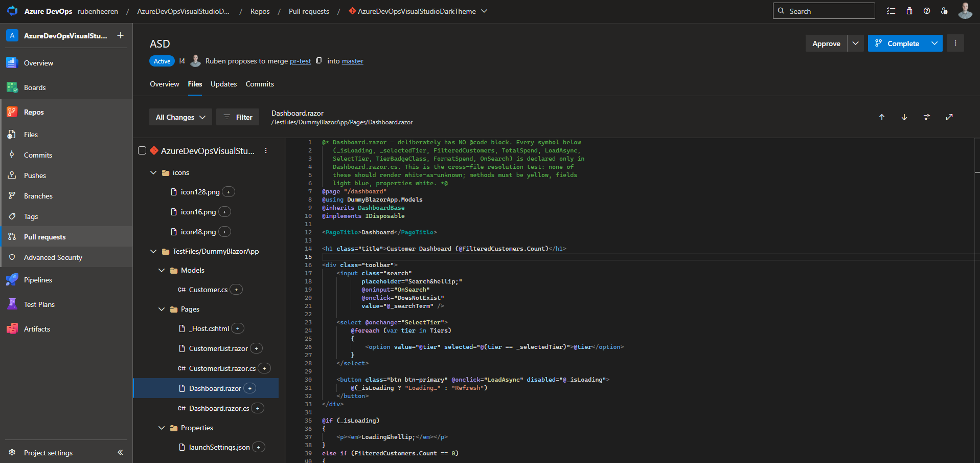Check the AzureDevOpsVisualStu root checkbox
The image size is (980, 463).
click(x=142, y=150)
